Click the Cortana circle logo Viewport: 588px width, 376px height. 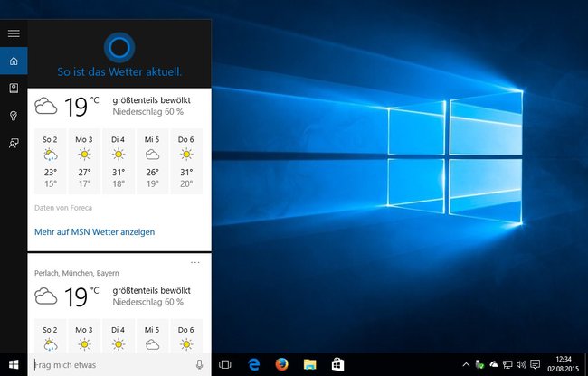tap(119, 48)
